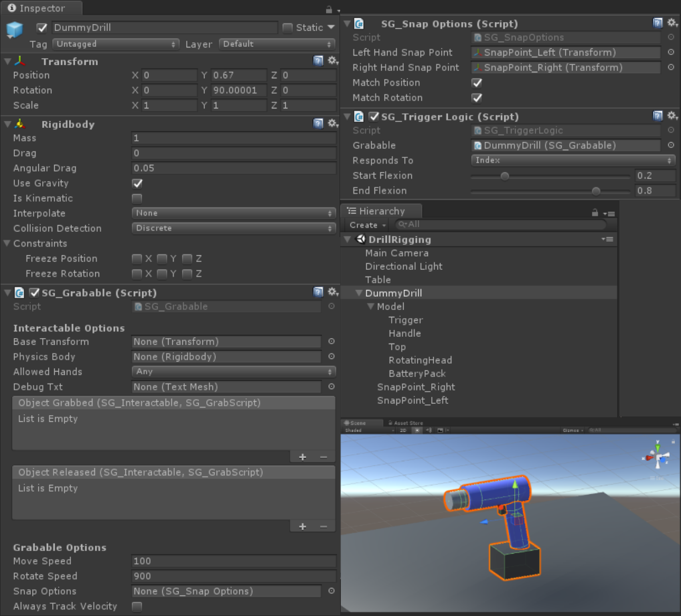Click the plus button under Object Grabbed list

[x=303, y=457]
